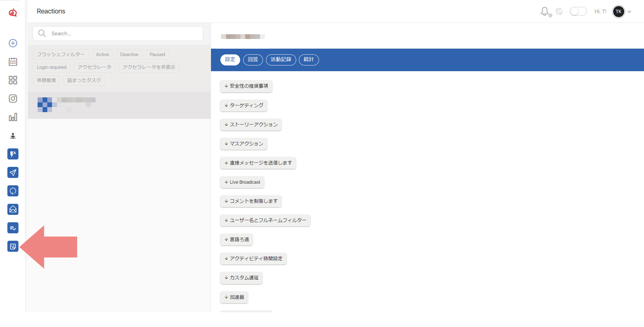Click the paper plane send icon
Screen dimensions: 644x327
click(13, 173)
